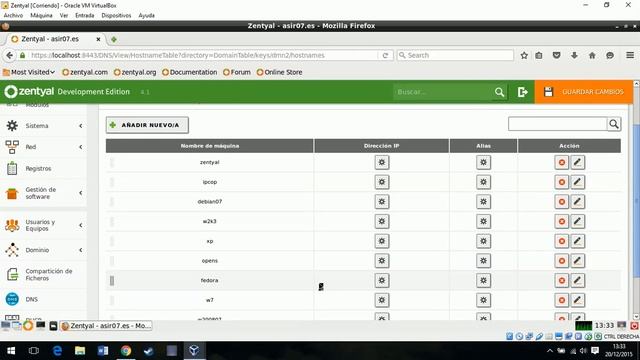The width and height of the screenshot is (640, 360).
Task: Delete the opens host row
Action: [x=562, y=261]
